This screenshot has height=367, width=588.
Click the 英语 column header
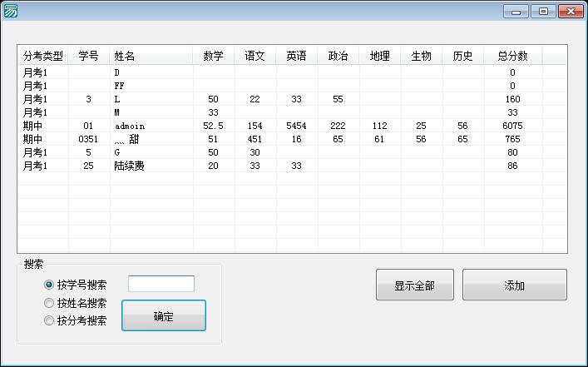297,56
